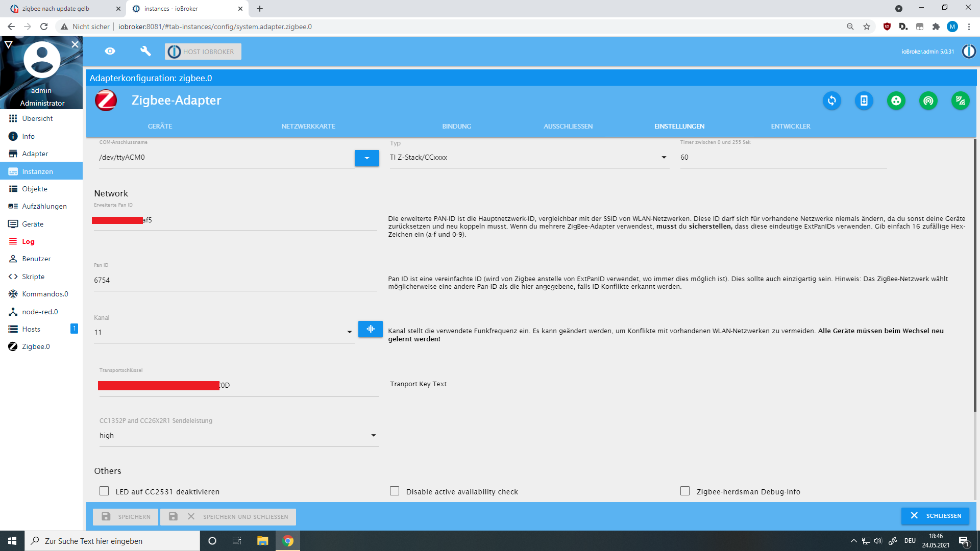Image resolution: width=980 pixels, height=551 pixels.
Task: Click the mobile/pairing device icon
Action: click(864, 100)
